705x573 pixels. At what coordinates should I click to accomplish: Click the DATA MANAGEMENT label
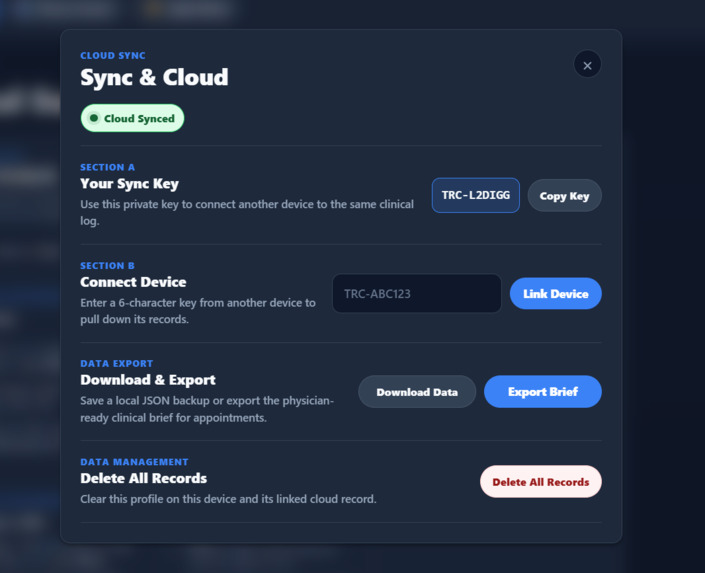point(134,462)
